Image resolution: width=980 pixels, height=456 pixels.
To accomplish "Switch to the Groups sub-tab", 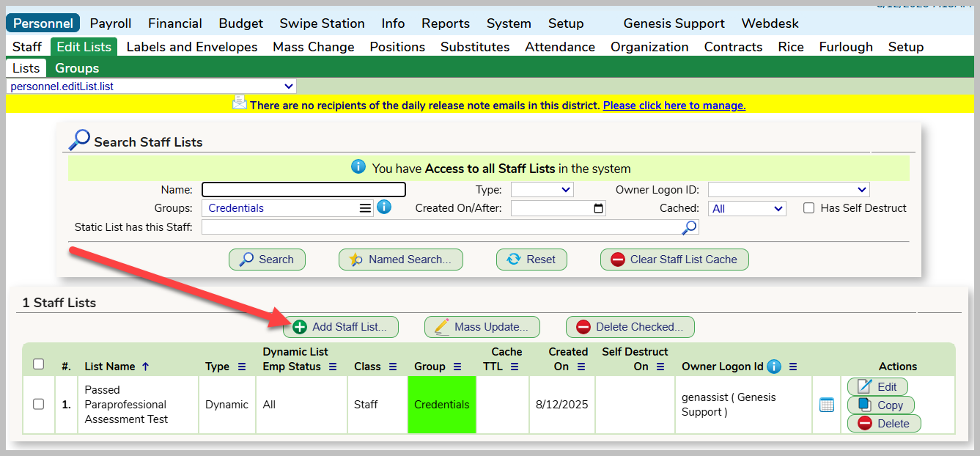I will click(x=77, y=68).
